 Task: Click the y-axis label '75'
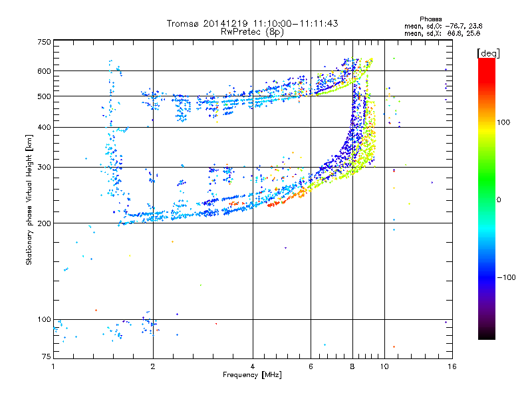click(47, 356)
